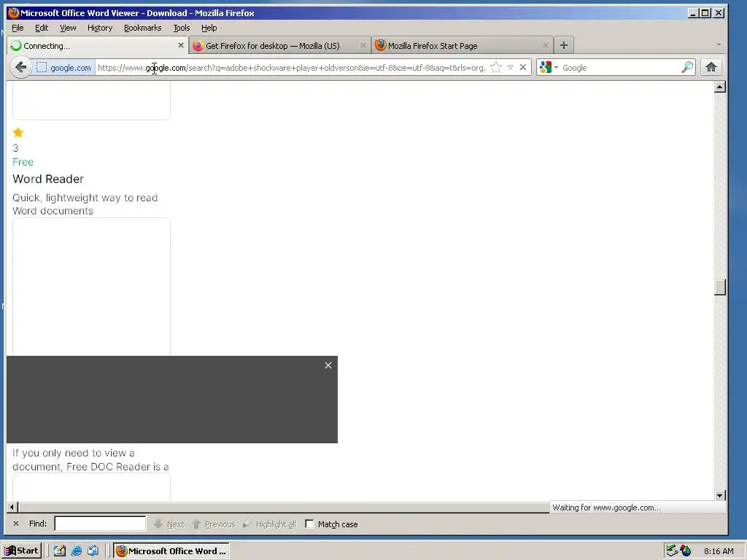
Task: Toggle Highlight all in find bar
Action: (x=269, y=524)
